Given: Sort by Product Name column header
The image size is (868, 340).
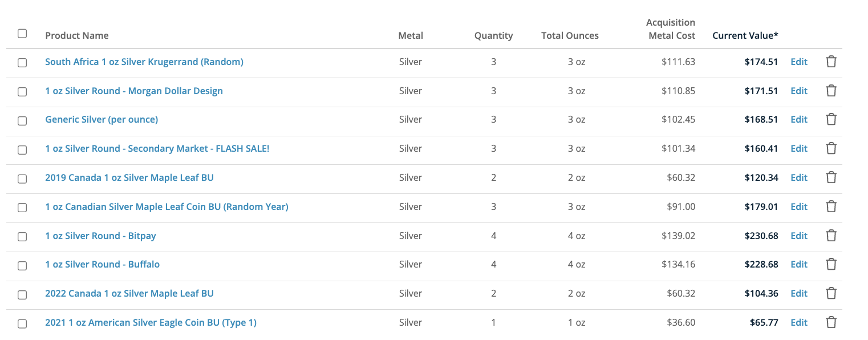Looking at the screenshot, I should click(x=77, y=35).
